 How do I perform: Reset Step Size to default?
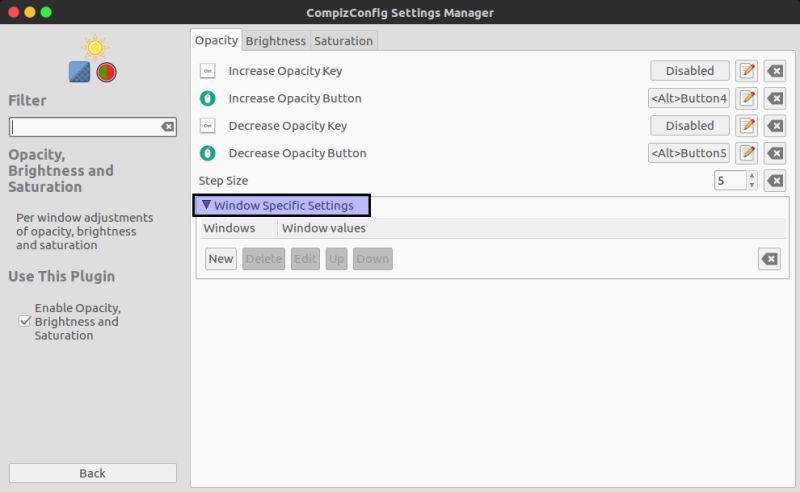774,181
